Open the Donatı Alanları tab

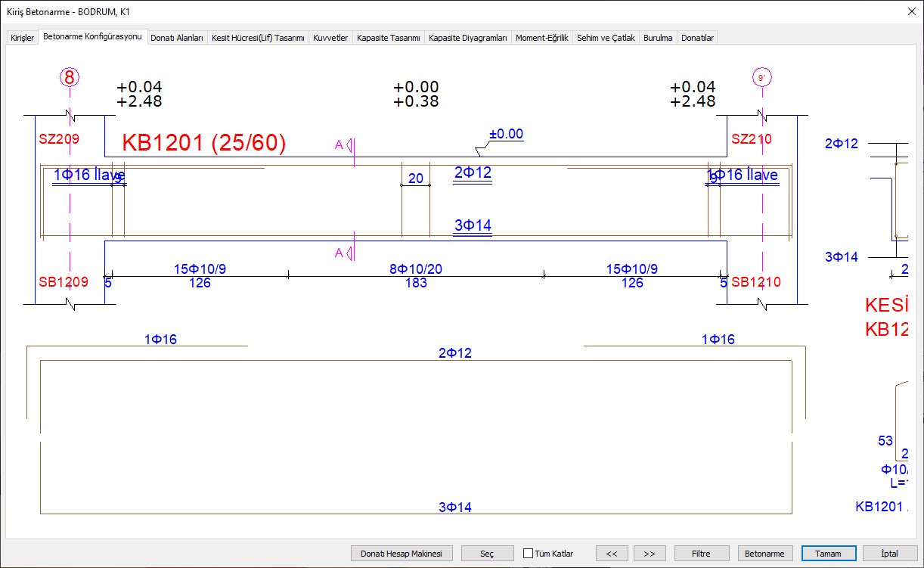(177, 38)
